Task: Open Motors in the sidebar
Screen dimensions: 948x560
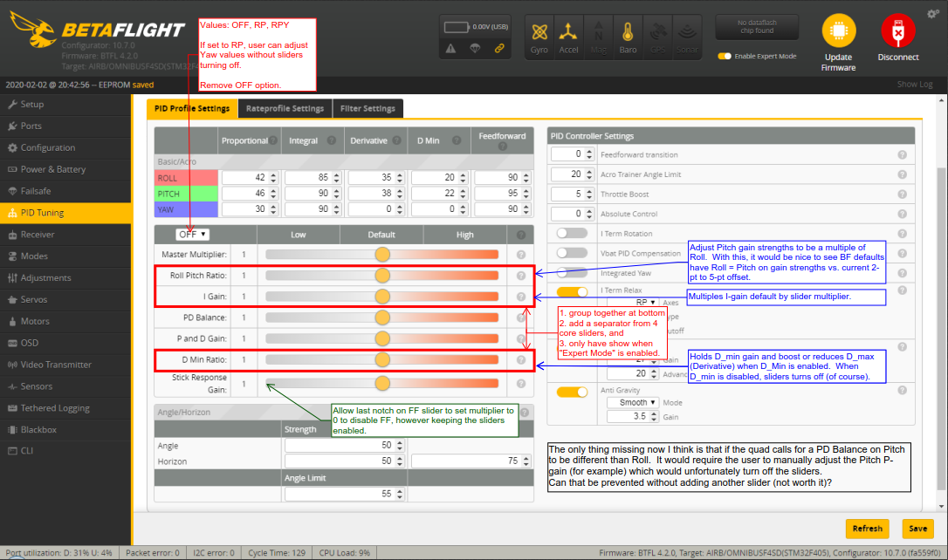Action: [65, 321]
